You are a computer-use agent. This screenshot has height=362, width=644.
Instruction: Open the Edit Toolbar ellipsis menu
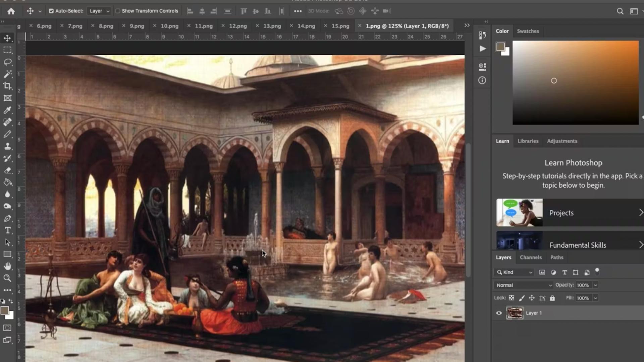coord(7,290)
